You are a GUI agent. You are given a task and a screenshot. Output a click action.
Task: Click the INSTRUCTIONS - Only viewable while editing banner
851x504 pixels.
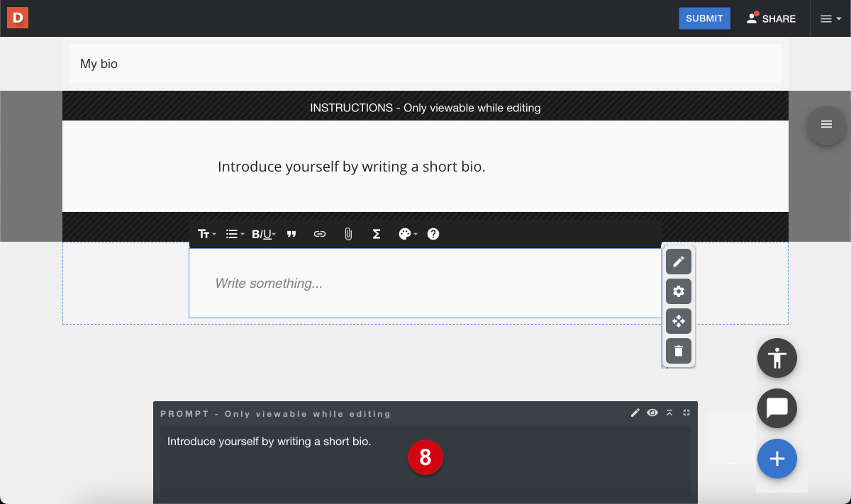[425, 108]
